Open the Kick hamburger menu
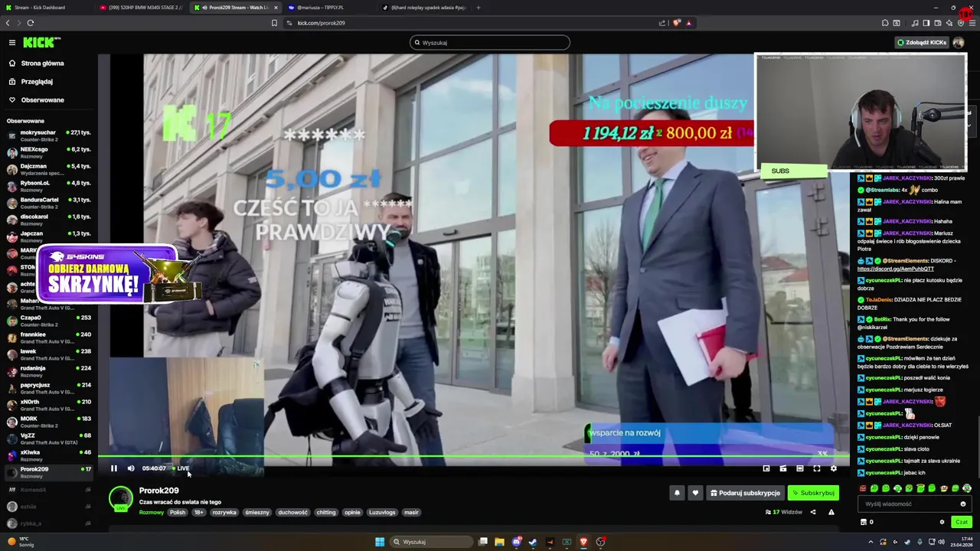 (x=12, y=43)
